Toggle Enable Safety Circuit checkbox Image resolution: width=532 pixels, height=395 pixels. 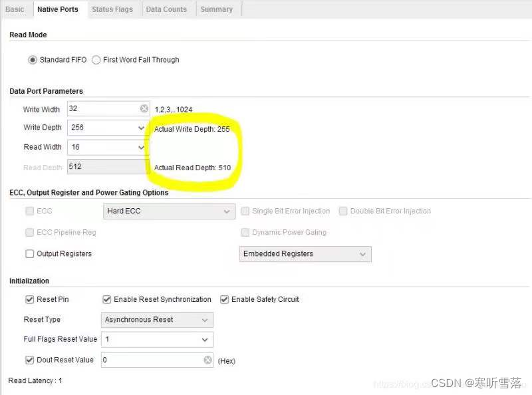click(x=224, y=300)
